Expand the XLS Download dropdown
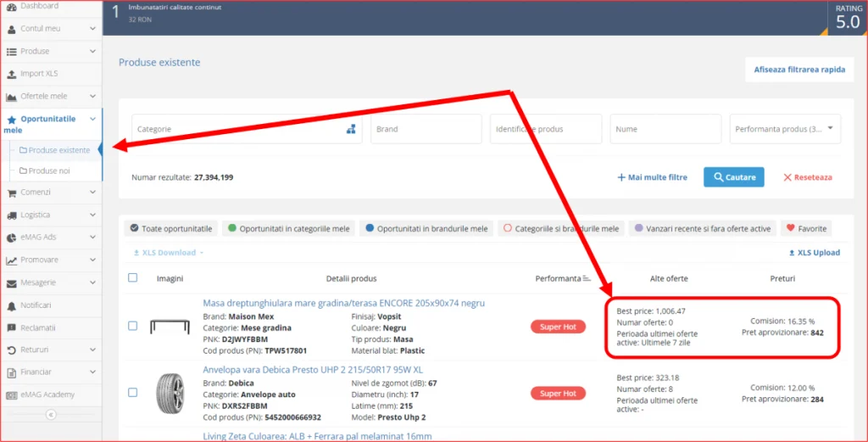 click(x=168, y=253)
